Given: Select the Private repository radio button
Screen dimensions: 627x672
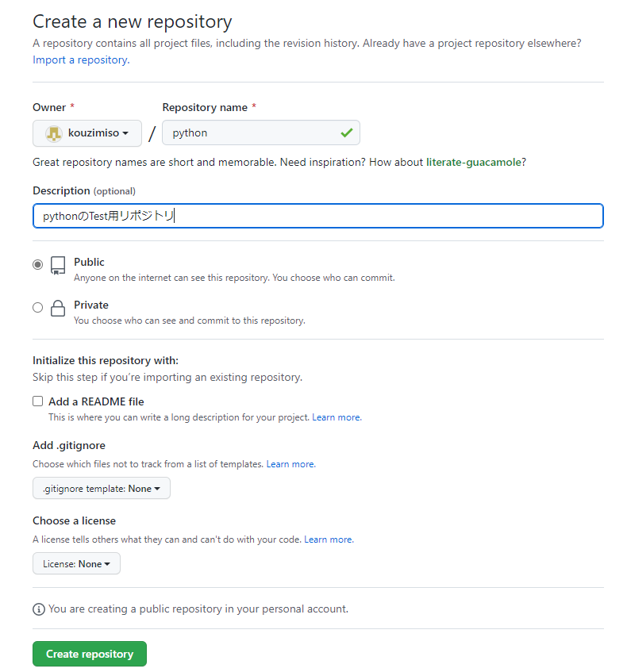Looking at the screenshot, I should click(x=37, y=307).
